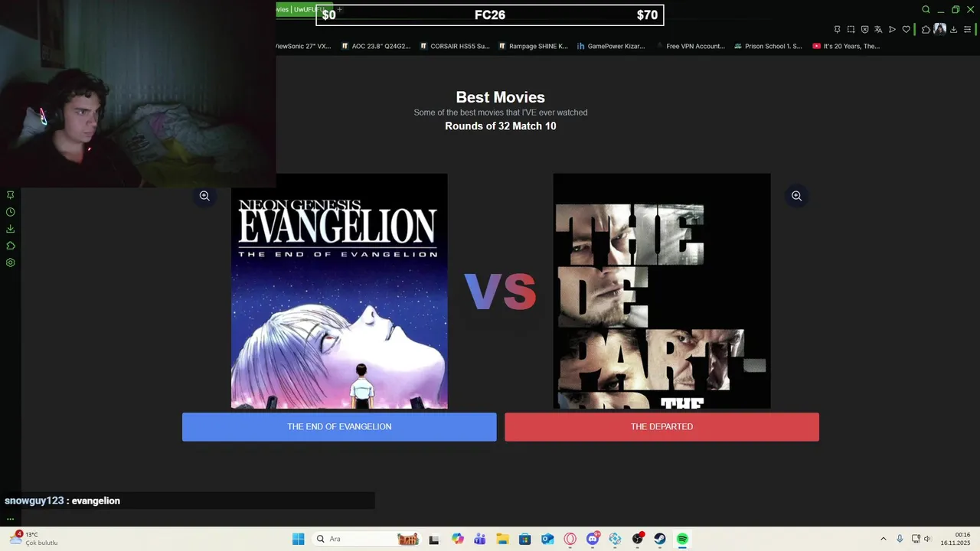Image resolution: width=980 pixels, height=551 pixels.
Task: Open Steam from the taskbar
Action: coord(659,539)
